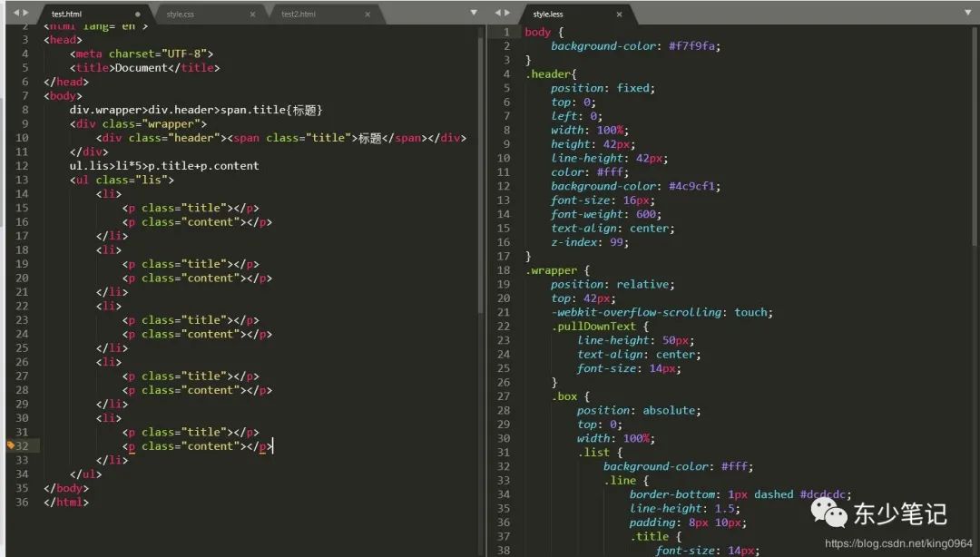
Task: Open the tab overflow dropdown in left pane
Action: point(474,14)
